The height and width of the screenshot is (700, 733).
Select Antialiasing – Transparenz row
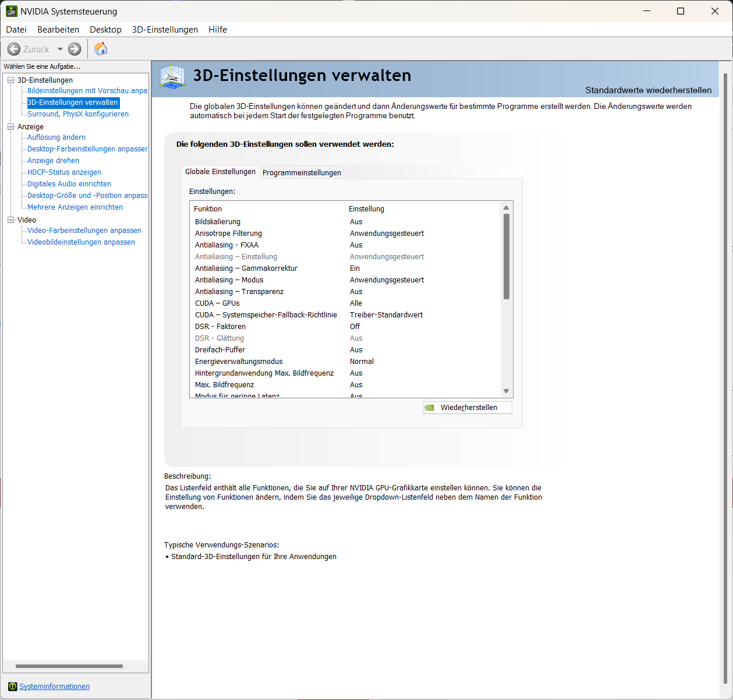click(x=345, y=292)
